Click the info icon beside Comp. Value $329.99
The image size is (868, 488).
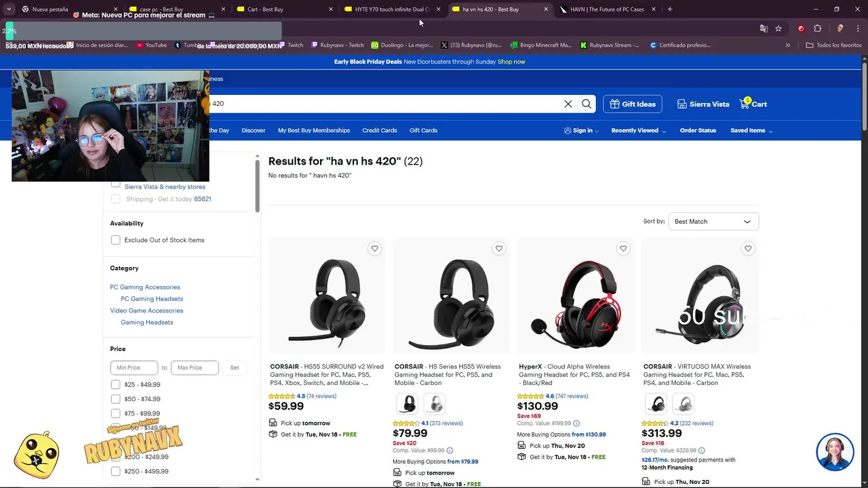point(701,450)
